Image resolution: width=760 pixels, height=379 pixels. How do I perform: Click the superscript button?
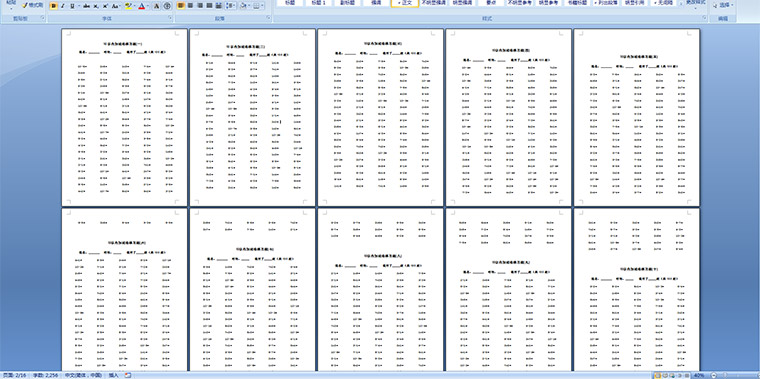tap(105, 6)
